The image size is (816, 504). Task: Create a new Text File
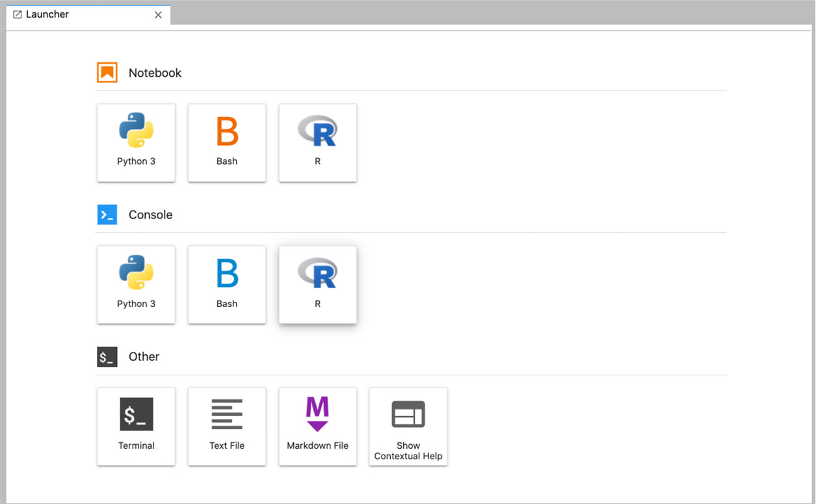227,426
